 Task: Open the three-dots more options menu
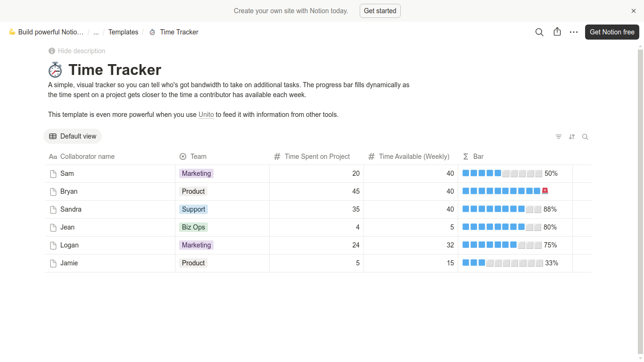(574, 32)
